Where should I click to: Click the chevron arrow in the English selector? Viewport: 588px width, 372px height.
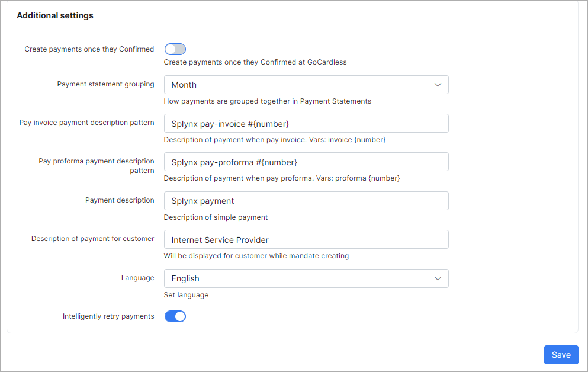click(438, 278)
